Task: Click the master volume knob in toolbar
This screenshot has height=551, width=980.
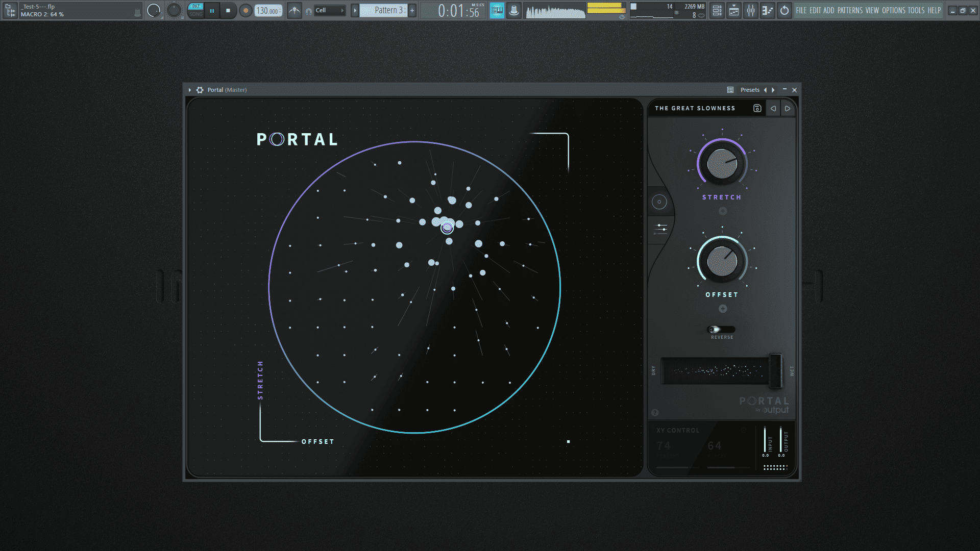Action: coord(154,10)
